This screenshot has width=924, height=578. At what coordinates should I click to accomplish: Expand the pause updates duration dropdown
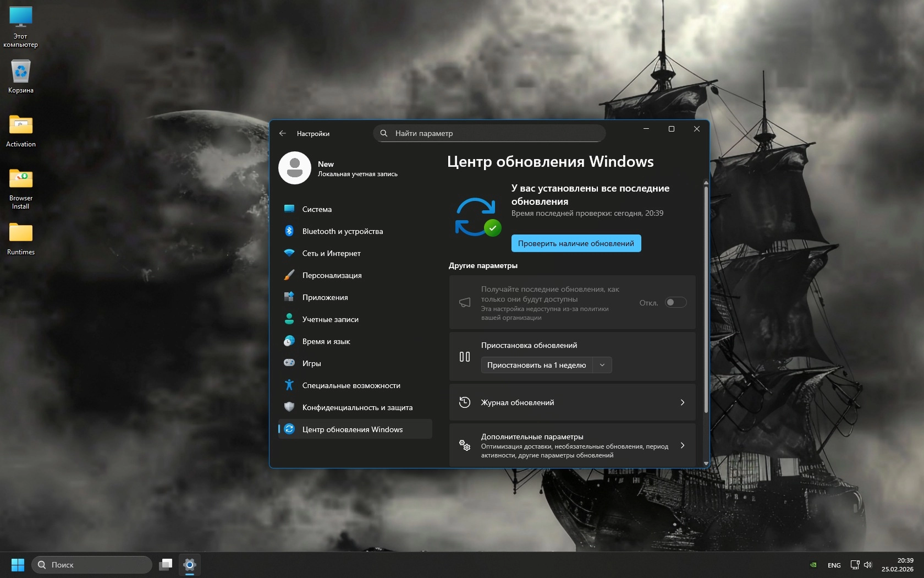(602, 365)
